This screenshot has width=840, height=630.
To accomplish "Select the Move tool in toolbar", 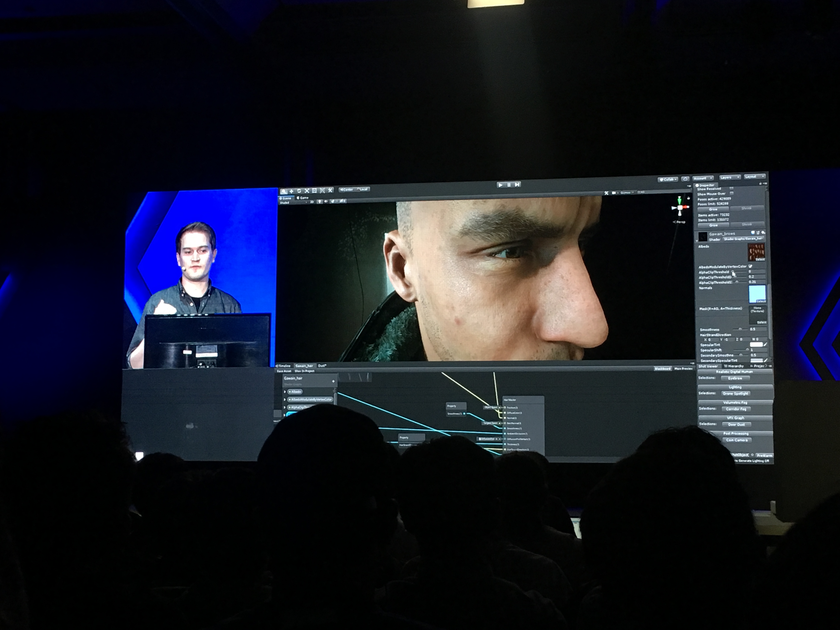I will pos(291,191).
